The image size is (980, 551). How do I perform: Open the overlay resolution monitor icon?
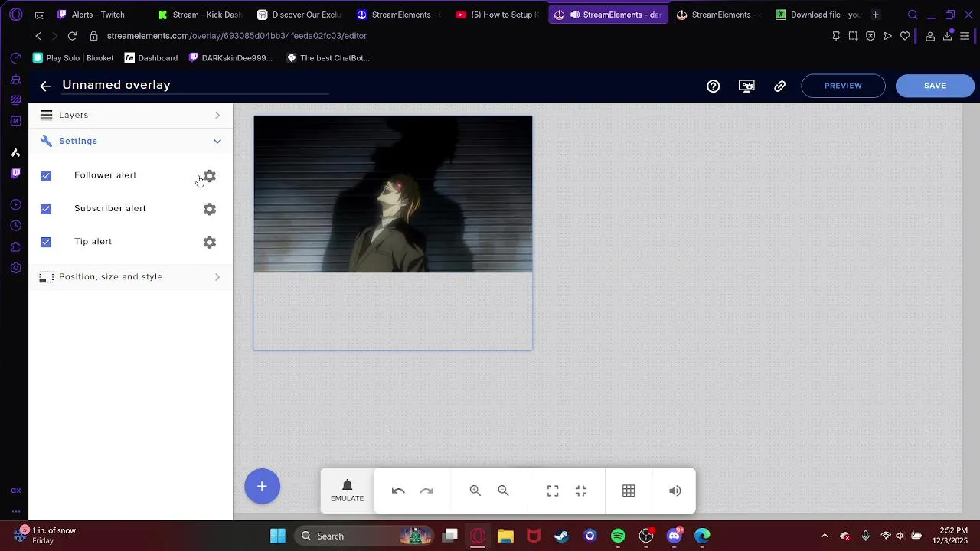tap(746, 86)
